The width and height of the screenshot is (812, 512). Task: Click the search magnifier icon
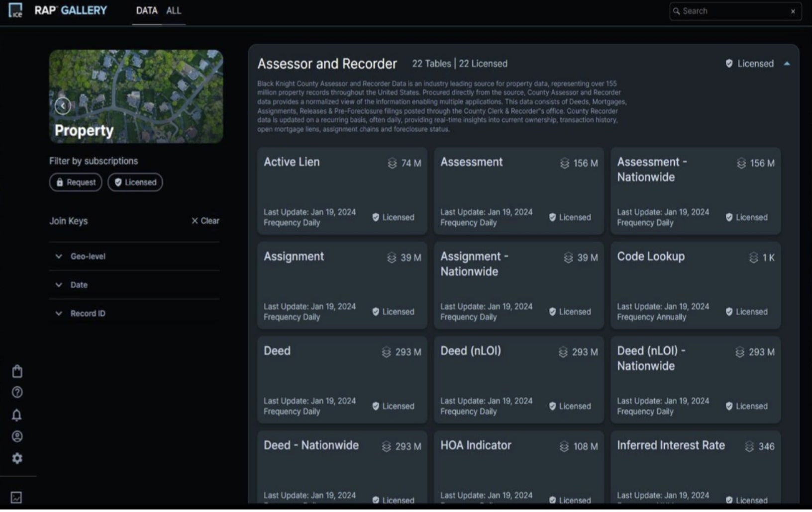(x=676, y=11)
